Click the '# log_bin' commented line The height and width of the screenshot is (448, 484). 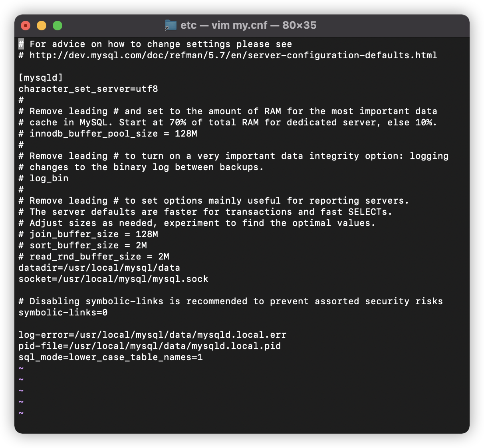coord(44,178)
